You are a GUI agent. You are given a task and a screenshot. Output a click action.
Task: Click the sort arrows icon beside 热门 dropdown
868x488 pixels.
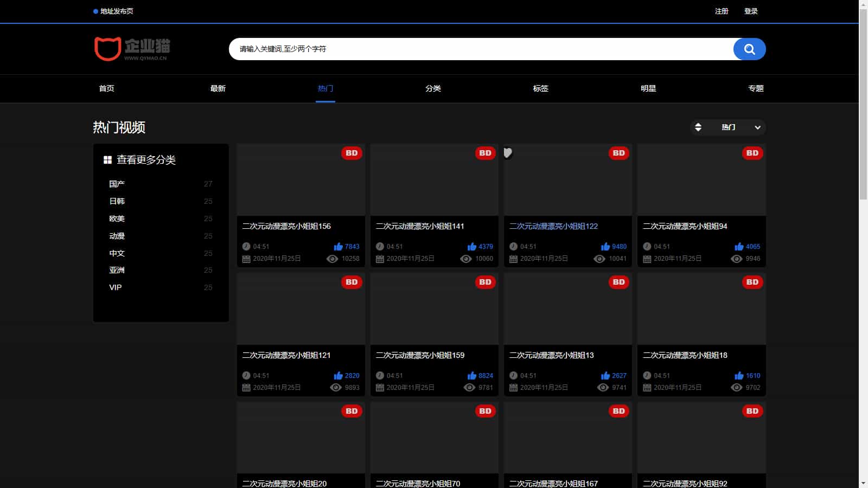(698, 127)
